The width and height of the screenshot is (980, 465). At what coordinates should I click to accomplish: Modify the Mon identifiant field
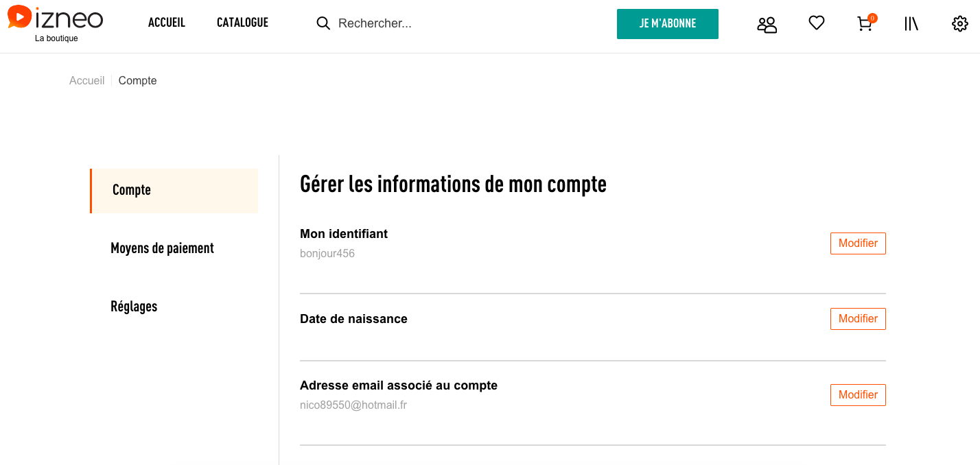858,243
